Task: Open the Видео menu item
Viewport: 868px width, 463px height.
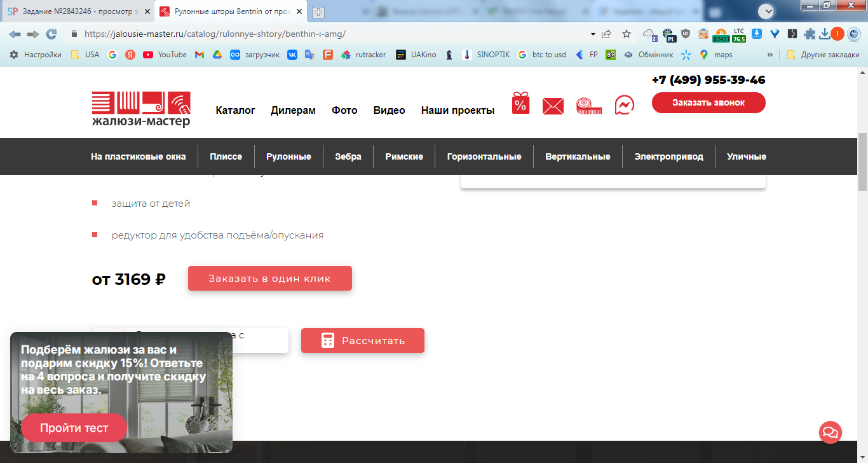Action: tap(389, 110)
